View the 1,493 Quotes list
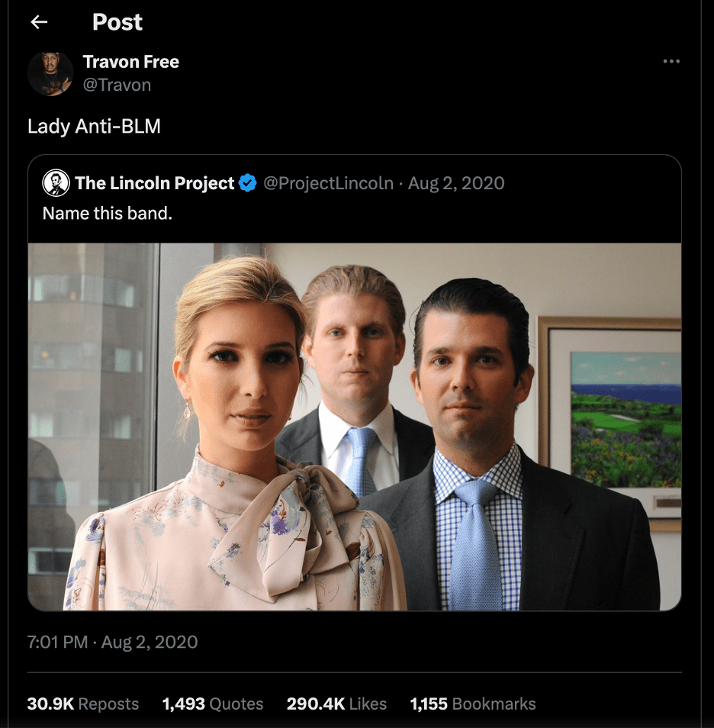This screenshot has width=714, height=728. pos(213,704)
